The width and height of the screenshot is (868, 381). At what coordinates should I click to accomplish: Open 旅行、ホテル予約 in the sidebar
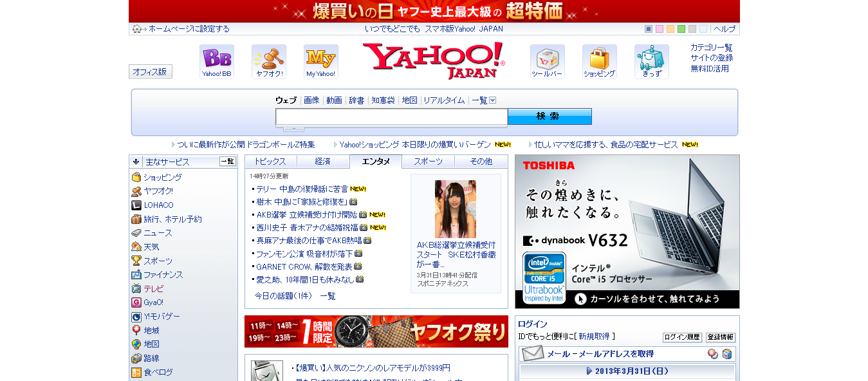coord(172,219)
